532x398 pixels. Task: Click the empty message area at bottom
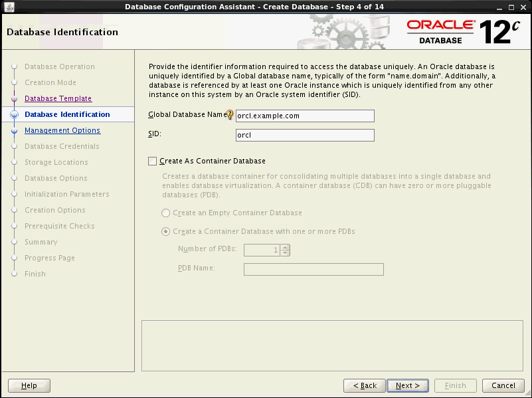[332, 346]
